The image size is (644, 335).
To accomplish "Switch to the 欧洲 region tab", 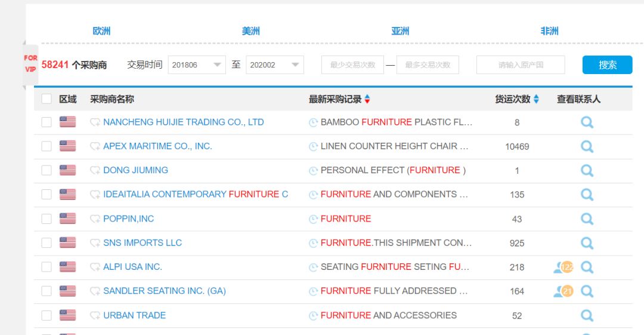I will click(101, 31).
